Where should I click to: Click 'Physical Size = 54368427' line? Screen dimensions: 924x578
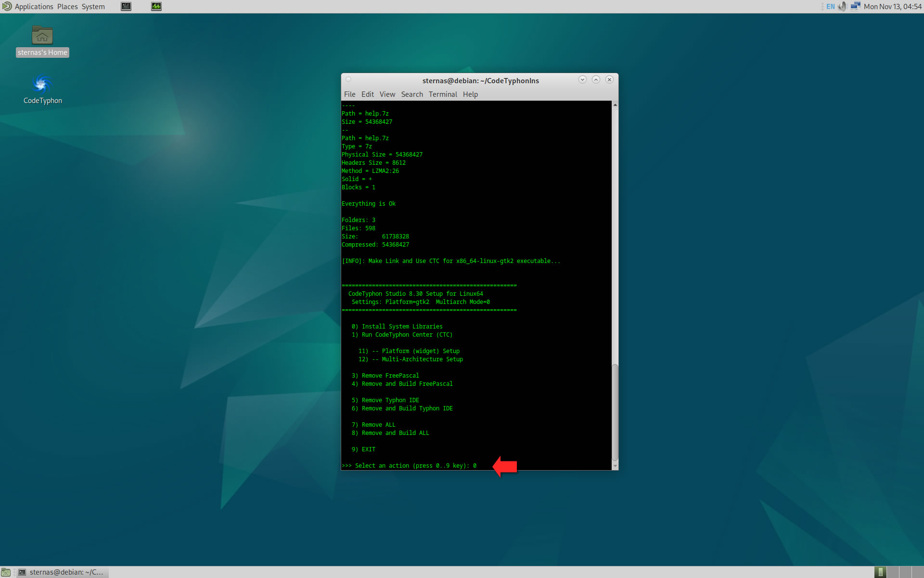382,155
